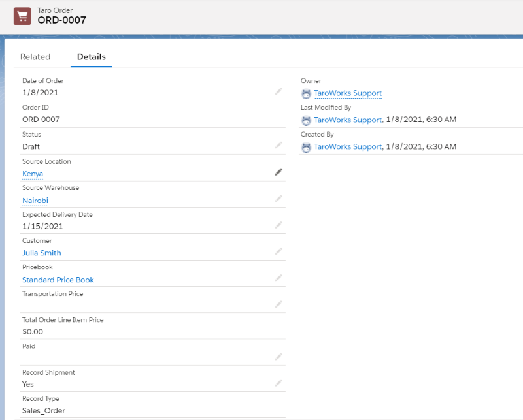
Task: Edit Transportation Price pencil icon
Action: click(278, 304)
